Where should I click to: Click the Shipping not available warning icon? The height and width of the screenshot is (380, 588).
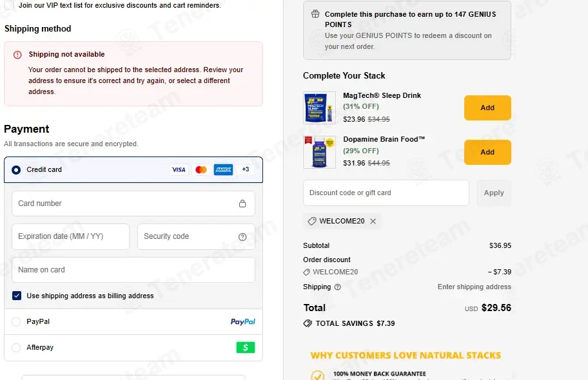point(17,55)
